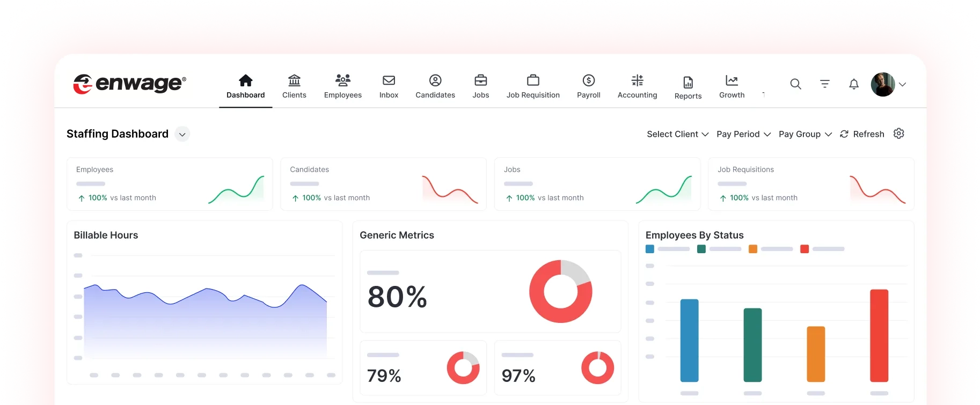Switch to the Job Requisition tab

pyautogui.click(x=533, y=86)
